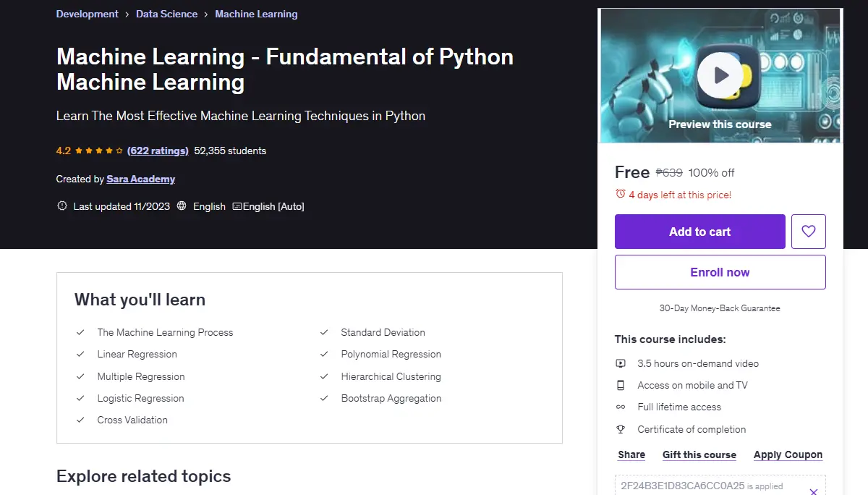Click 3.5 hours on-demand video text
868x495 pixels.
click(x=698, y=363)
